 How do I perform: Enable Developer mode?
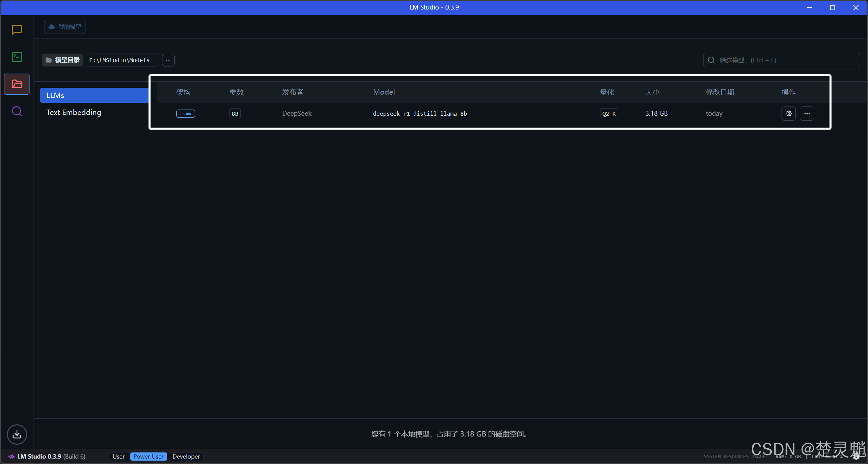[x=186, y=457]
